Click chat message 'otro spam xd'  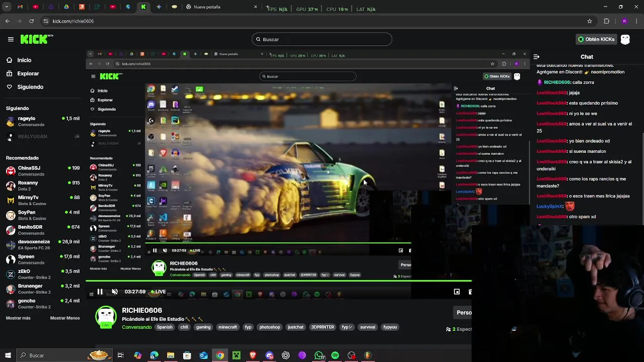tap(582, 217)
